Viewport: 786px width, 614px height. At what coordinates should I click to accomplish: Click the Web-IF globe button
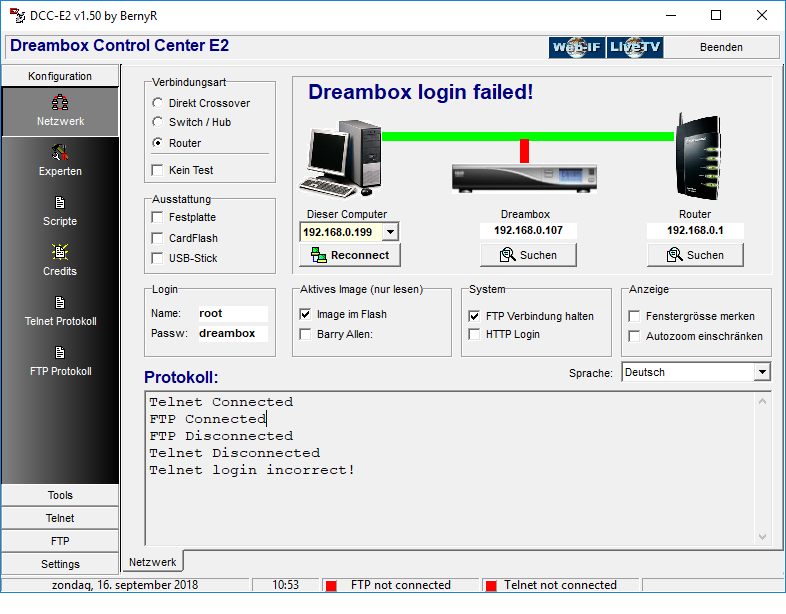(x=576, y=47)
